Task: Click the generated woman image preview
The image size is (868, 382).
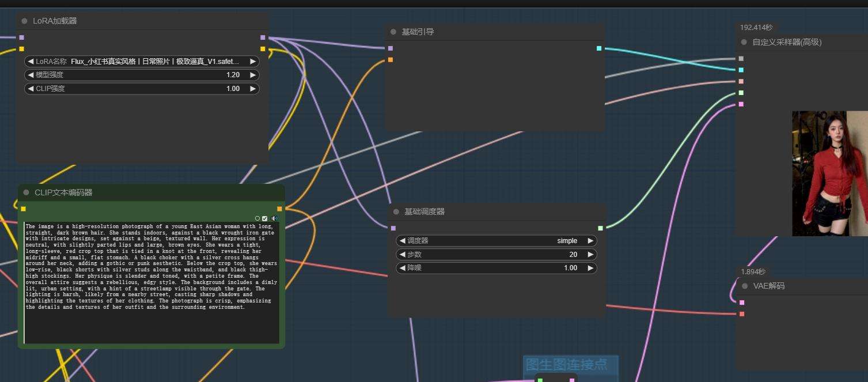Action: tap(828, 173)
